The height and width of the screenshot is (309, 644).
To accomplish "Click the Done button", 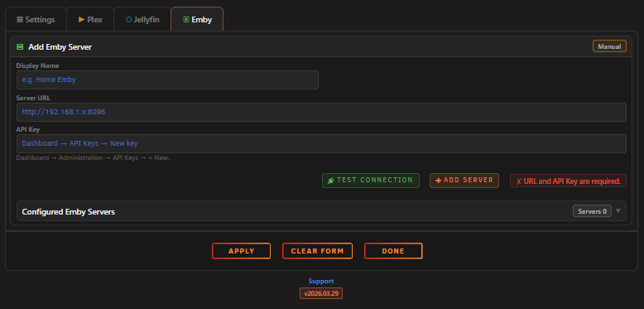I will click(x=393, y=251).
